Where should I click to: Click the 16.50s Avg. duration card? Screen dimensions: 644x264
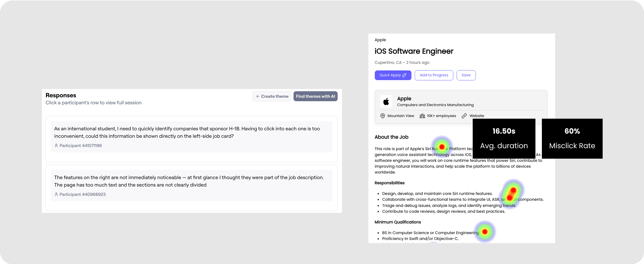tap(504, 138)
